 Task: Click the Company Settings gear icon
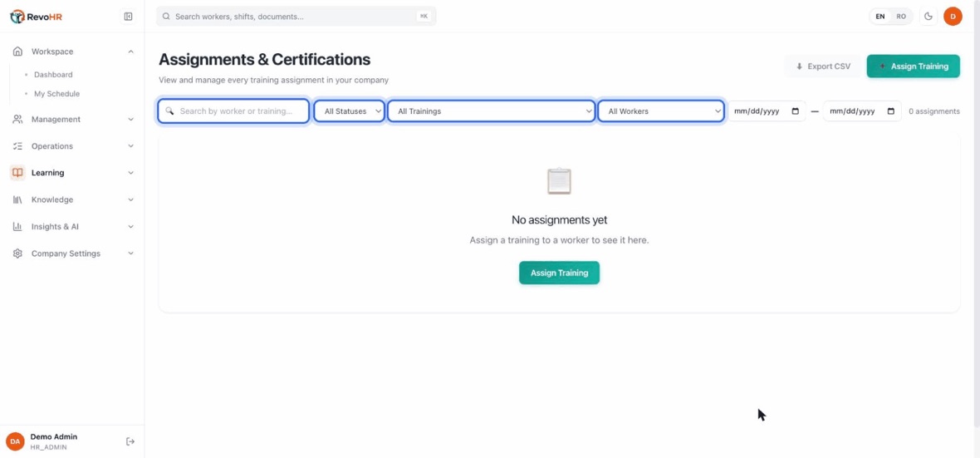pyautogui.click(x=17, y=254)
